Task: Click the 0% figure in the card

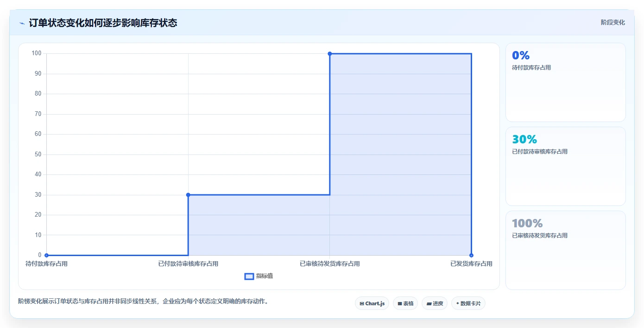Action: pos(521,55)
